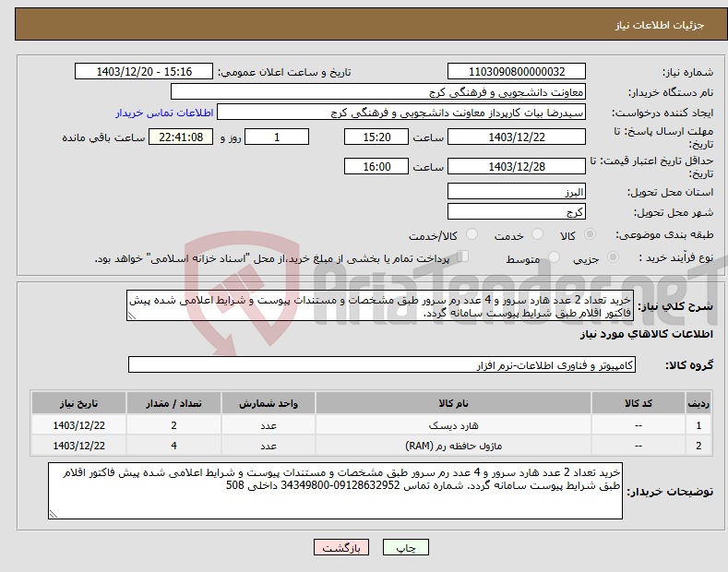728x572 pixels.
Task: Click the هارد دیسک item name cell
Action: pyautogui.click(x=453, y=425)
